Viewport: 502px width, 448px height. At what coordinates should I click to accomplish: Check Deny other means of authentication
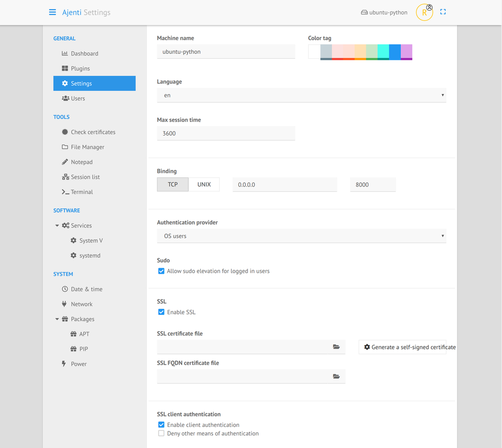pos(161,433)
